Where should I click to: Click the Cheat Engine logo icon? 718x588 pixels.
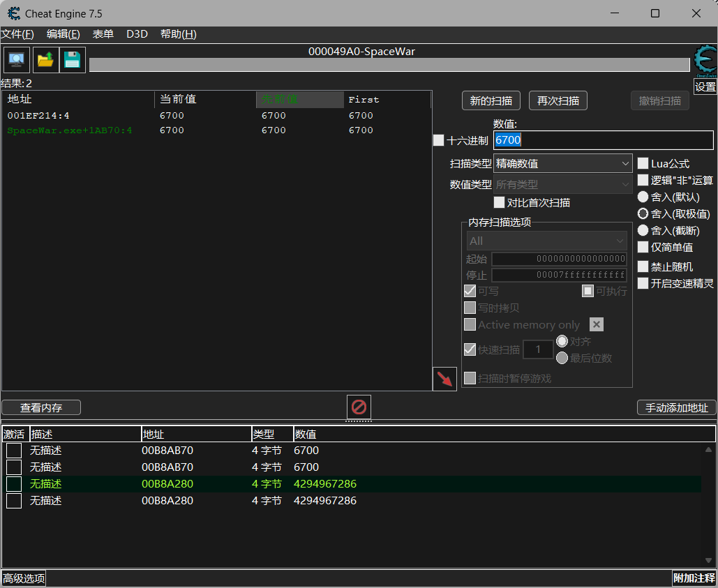tap(705, 61)
